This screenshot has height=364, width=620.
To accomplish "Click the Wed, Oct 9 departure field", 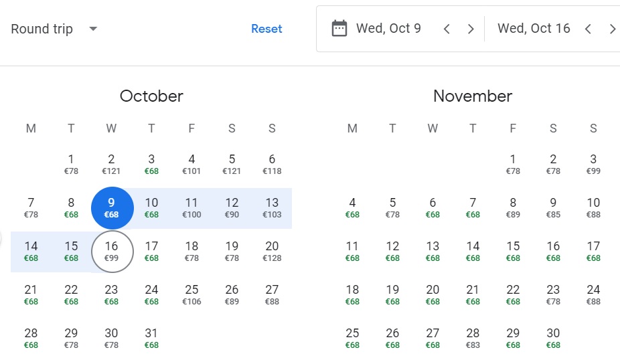I will coord(388,29).
